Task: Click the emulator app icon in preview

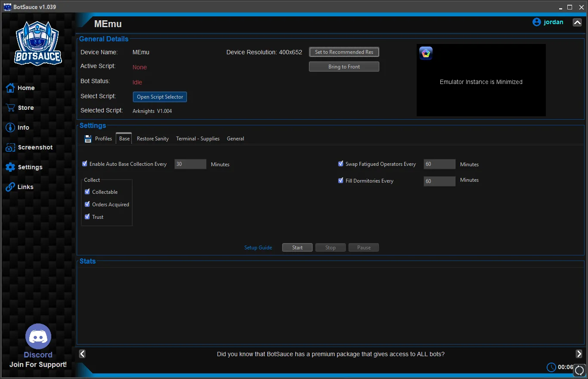Action: (426, 53)
